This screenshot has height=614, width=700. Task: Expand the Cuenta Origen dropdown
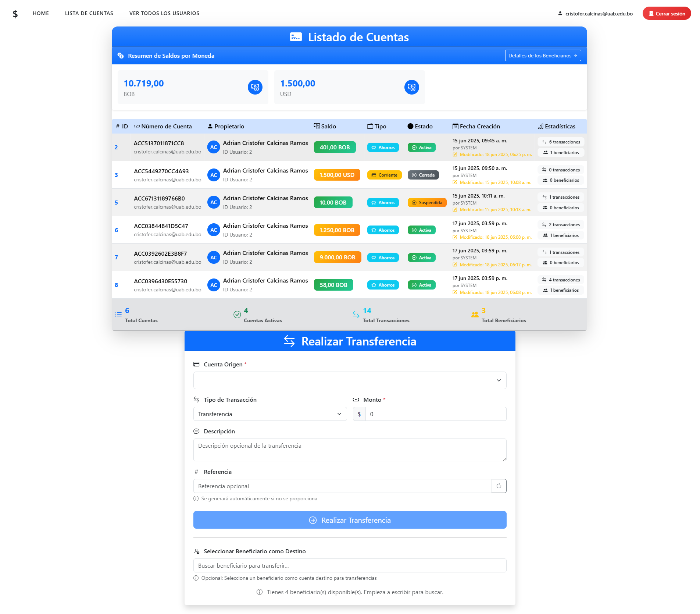point(350,380)
